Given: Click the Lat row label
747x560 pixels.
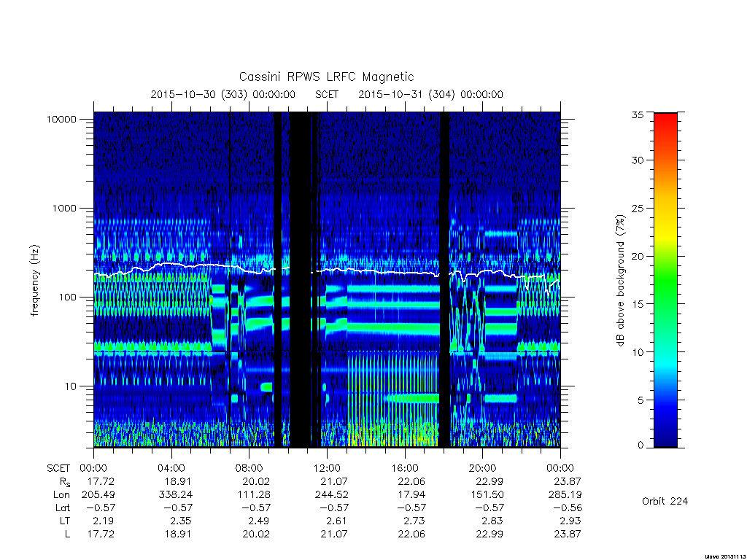Looking at the screenshot, I should click(63, 507).
